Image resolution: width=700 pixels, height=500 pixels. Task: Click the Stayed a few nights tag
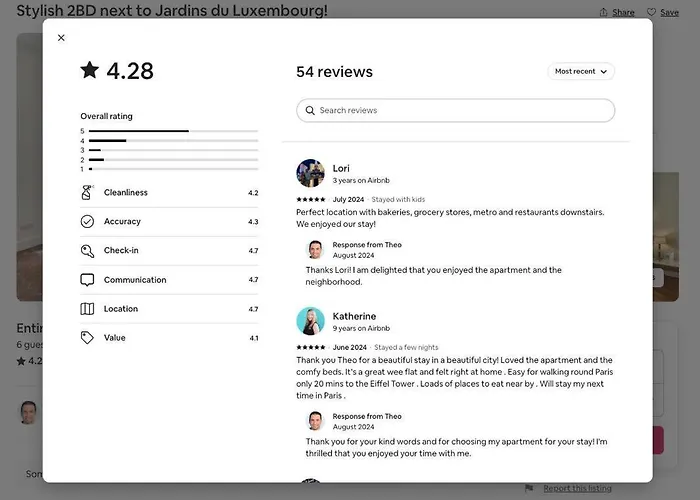click(x=406, y=347)
